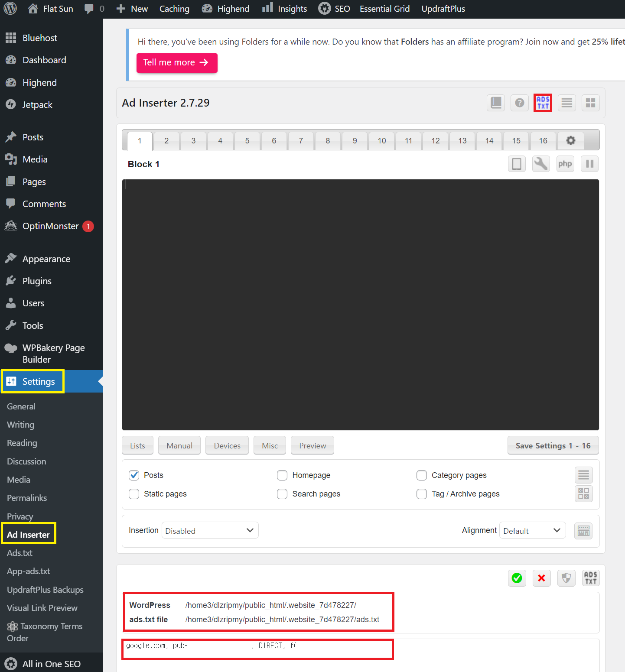Switch to block tab 13
Screen dimensions: 625x672
pyautogui.click(x=462, y=141)
